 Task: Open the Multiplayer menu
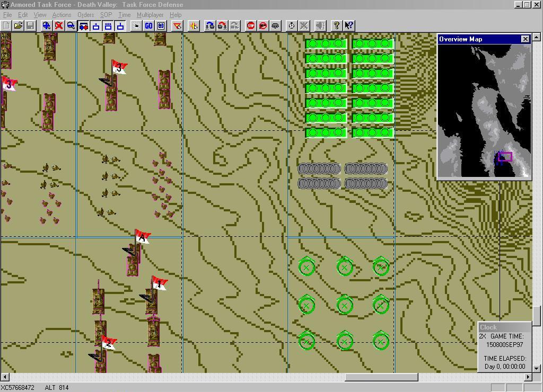point(150,15)
